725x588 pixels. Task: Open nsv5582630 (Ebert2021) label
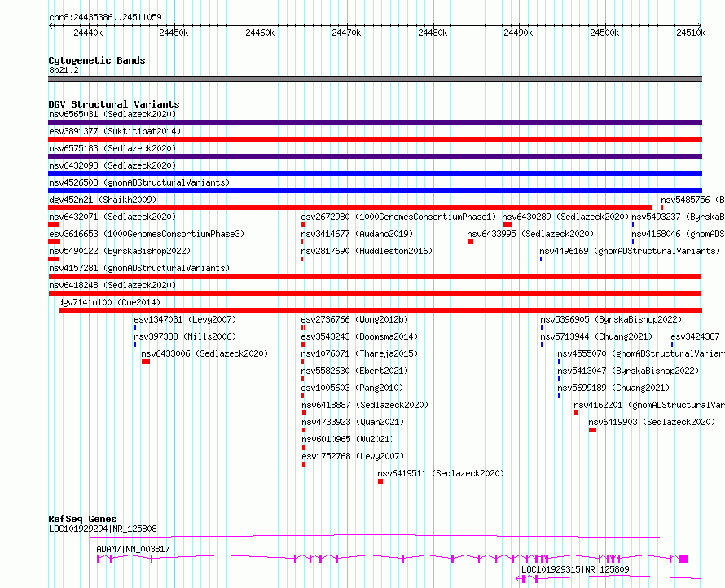pyautogui.click(x=354, y=371)
